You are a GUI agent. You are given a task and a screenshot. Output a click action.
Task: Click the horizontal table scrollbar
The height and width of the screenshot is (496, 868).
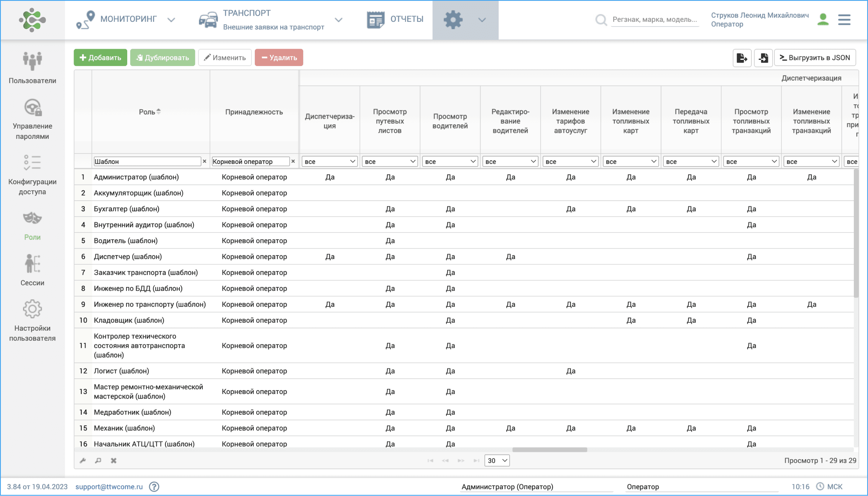click(x=549, y=450)
